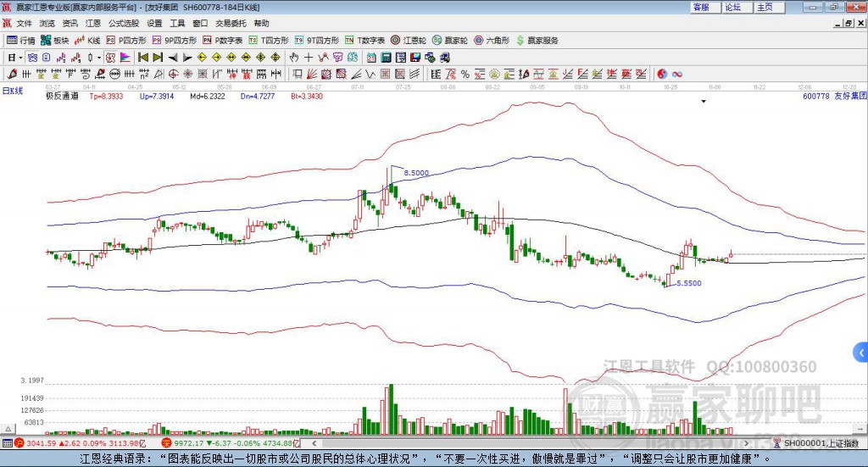Step back with black left arrow
Viewport: 868px width, 467px height.
tap(173, 58)
